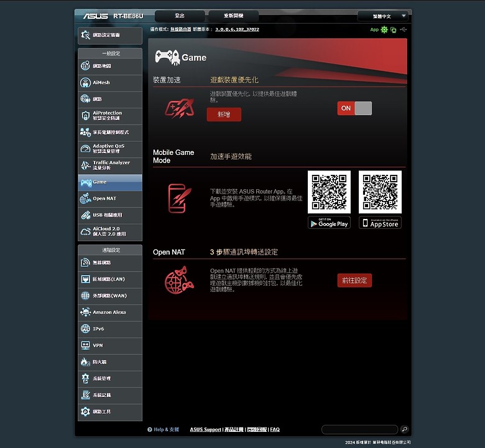Select the 網路 item below AiMesh
This screenshot has height=448, width=485.
(110, 99)
